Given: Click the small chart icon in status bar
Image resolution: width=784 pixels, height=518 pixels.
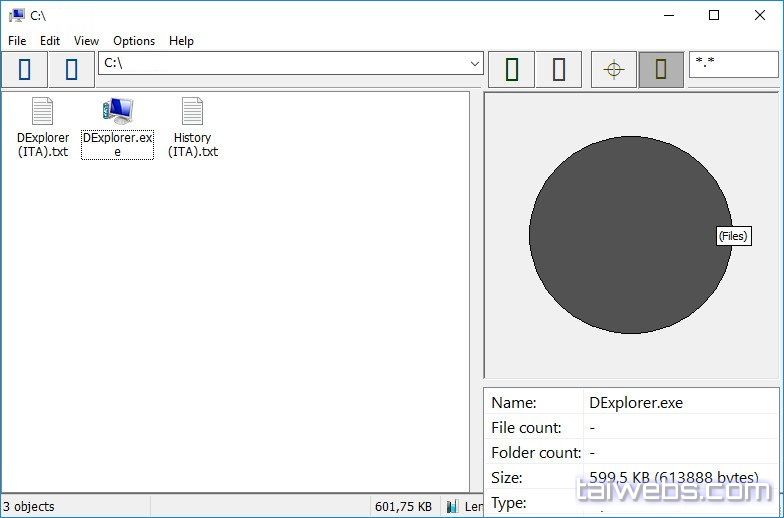Looking at the screenshot, I should (453, 507).
